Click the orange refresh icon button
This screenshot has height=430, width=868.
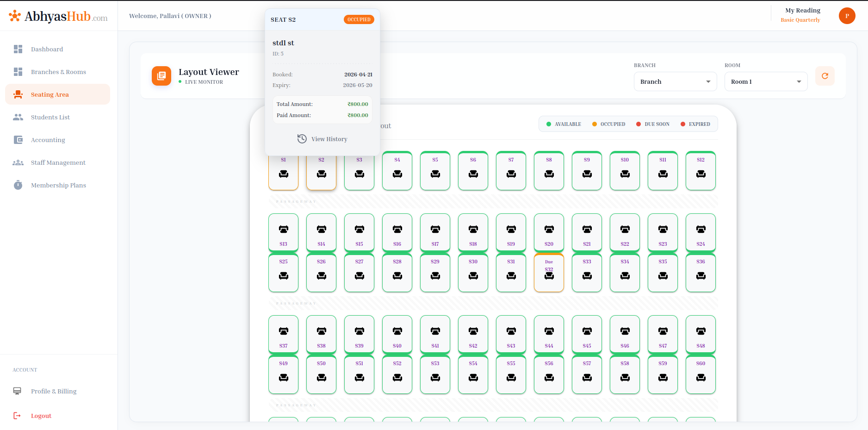click(x=825, y=76)
